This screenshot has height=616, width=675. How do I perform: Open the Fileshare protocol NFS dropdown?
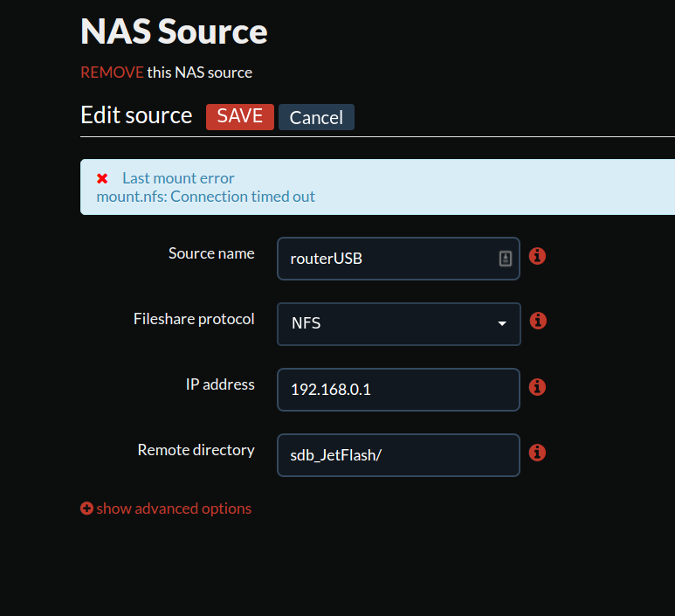click(x=399, y=324)
